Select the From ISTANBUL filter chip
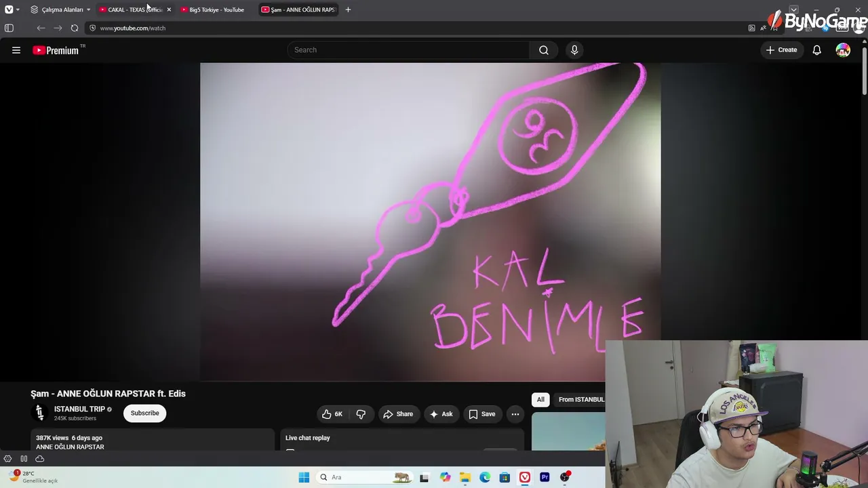The height and width of the screenshot is (488, 868). 580,400
